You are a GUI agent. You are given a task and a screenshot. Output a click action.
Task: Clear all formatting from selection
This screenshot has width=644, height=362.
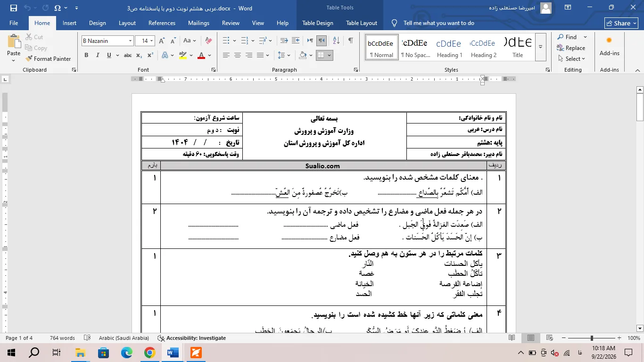click(209, 41)
